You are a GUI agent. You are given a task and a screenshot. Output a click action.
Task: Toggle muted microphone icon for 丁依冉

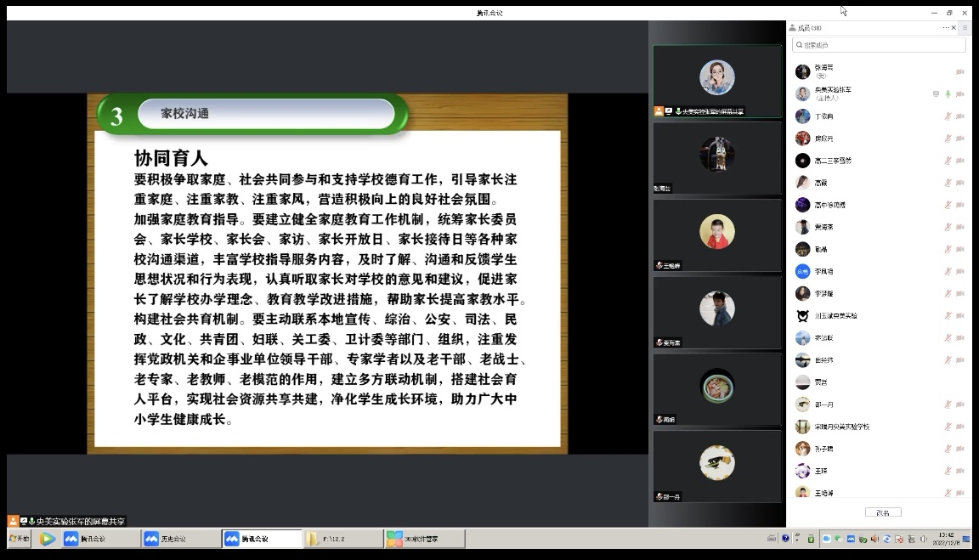pos(948,116)
